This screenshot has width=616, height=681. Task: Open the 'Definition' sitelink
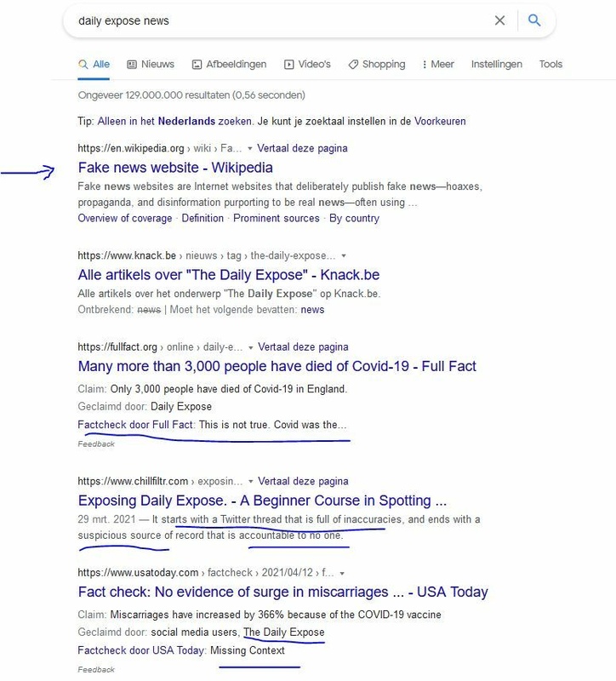[x=202, y=218]
